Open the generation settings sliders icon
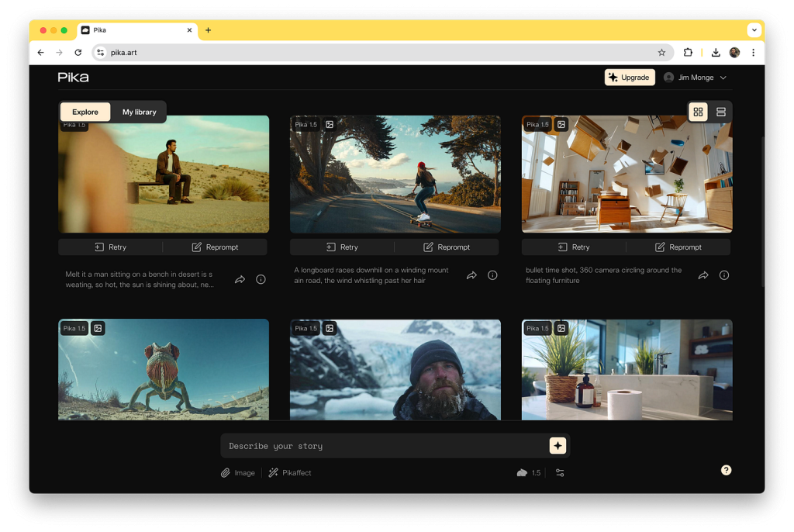Screen dimensions: 794x532 (x=560, y=473)
